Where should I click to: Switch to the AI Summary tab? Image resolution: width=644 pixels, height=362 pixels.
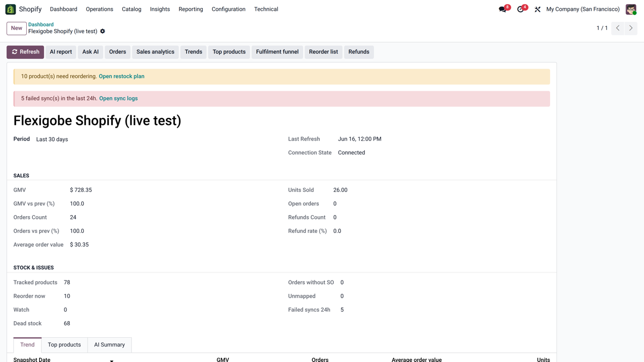coord(109,345)
